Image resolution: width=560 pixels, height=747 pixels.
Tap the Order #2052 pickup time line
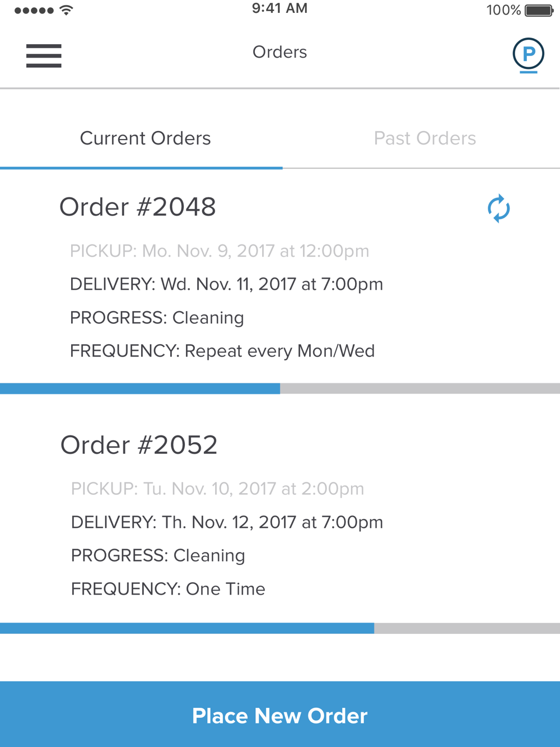(x=217, y=489)
